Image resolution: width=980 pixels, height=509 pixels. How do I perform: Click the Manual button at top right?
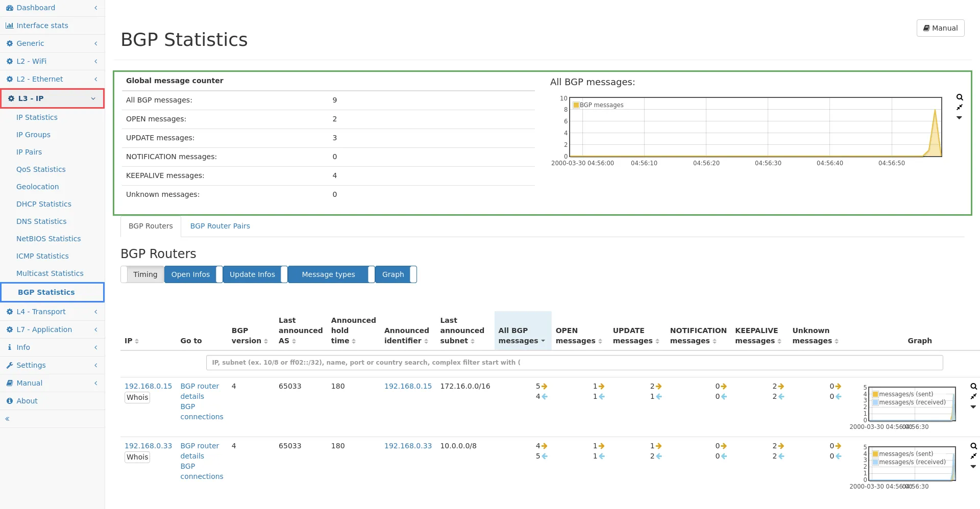tap(940, 28)
